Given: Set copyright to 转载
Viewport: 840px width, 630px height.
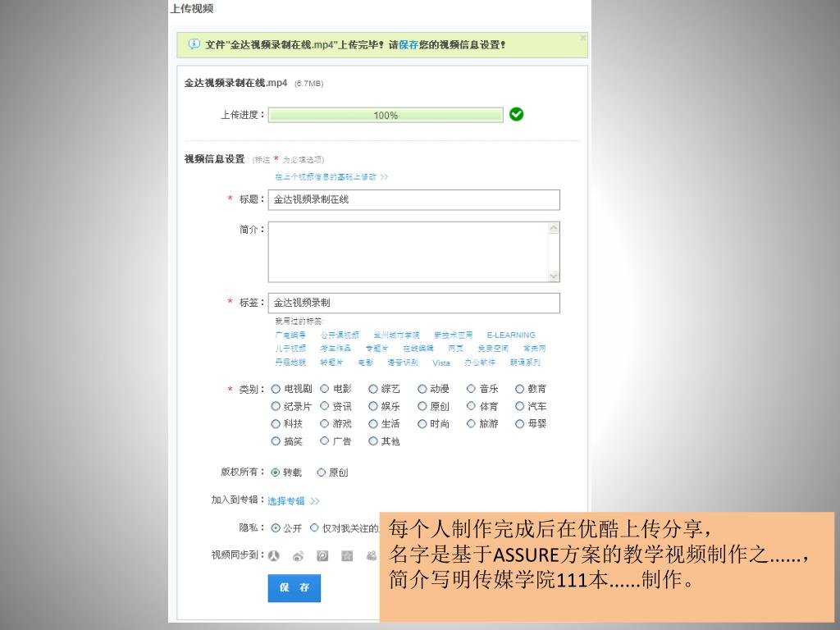Looking at the screenshot, I should click(276, 472).
